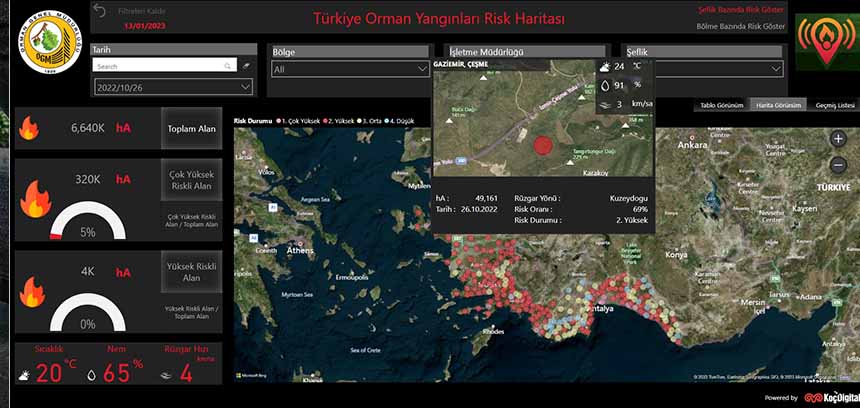This screenshot has height=408, width=860.
Task: Click Filtreleri Kaldır to clear filters
Action: [x=142, y=11]
